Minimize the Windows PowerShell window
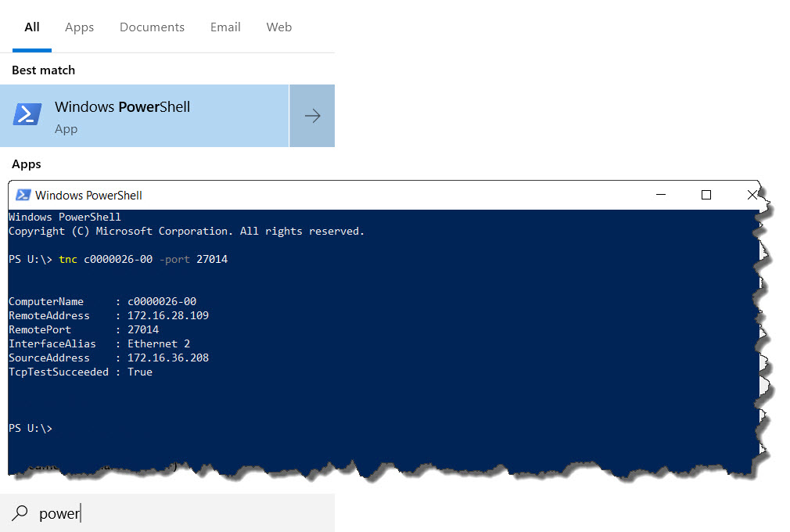 [x=661, y=195]
